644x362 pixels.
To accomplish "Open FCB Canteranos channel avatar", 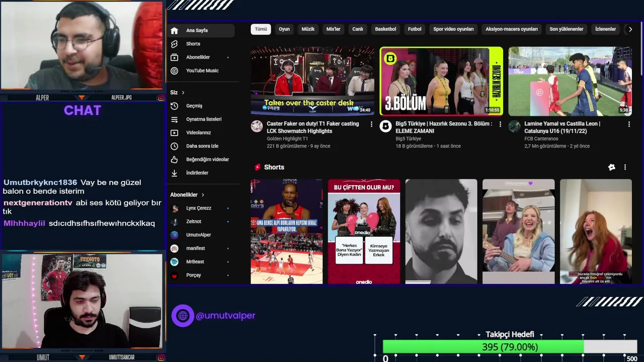I will coord(515,126).
